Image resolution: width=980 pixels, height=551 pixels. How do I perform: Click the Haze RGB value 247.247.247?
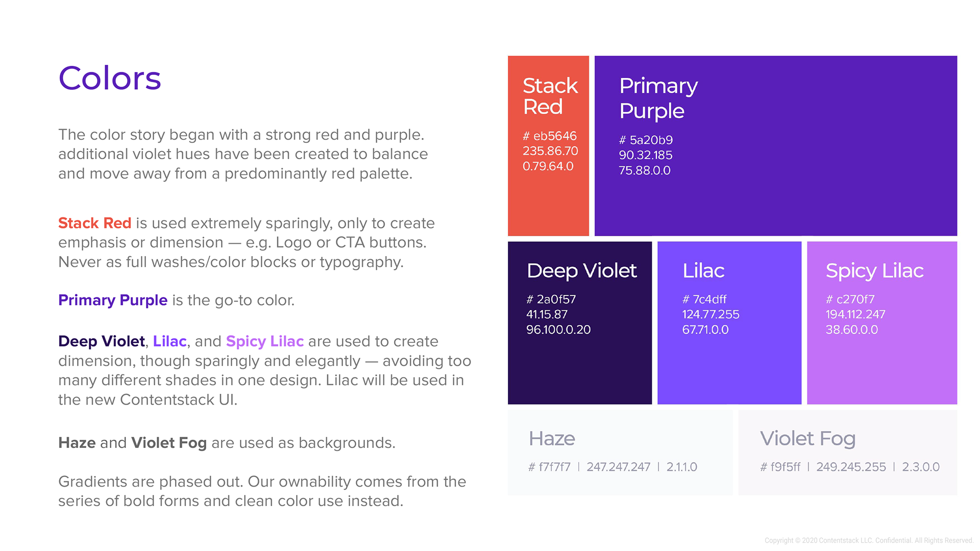click(x=619, y=467)
